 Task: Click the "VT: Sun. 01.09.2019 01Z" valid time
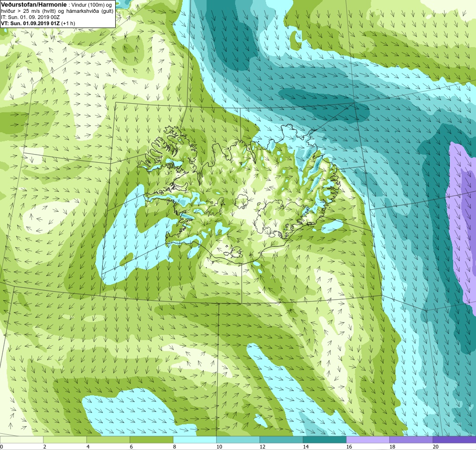tap(30, 23)
